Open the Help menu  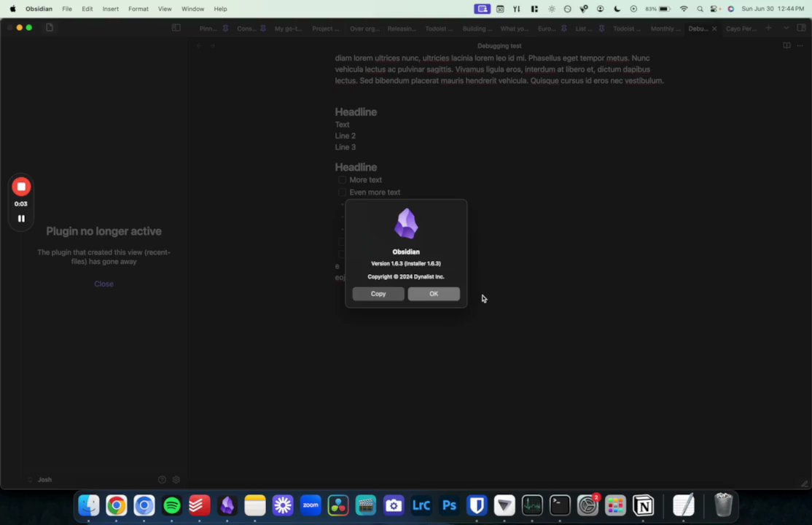click(x=220, y=9)
